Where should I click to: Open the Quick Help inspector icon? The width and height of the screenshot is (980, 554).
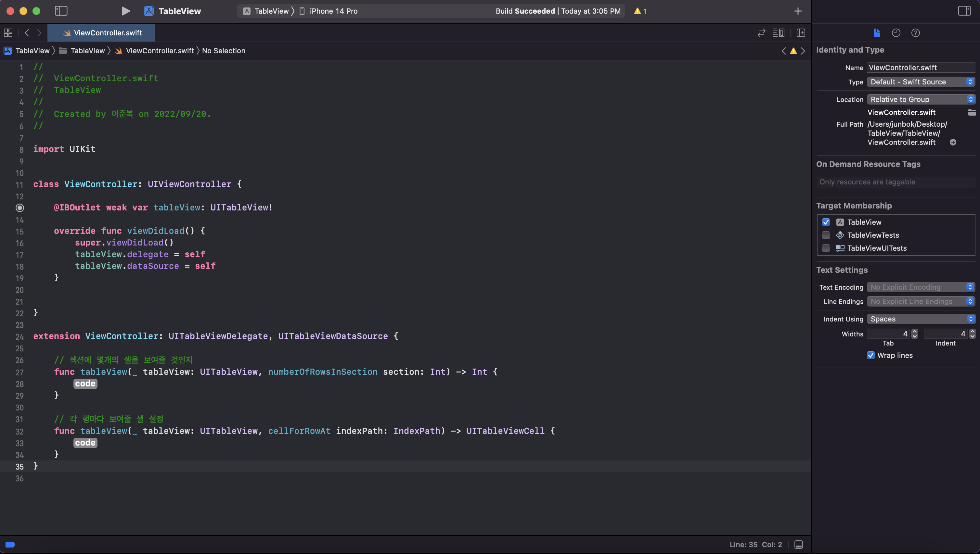click(915, 33)
